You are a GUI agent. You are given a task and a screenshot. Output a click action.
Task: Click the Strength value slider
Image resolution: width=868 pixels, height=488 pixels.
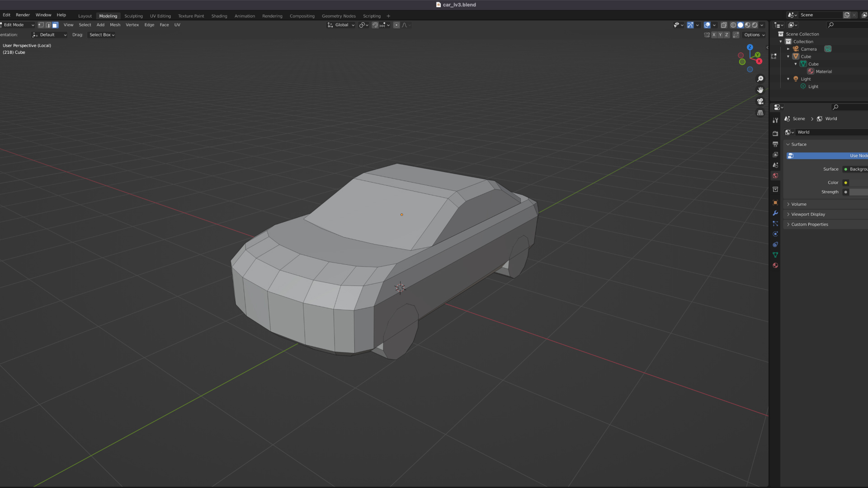tap(859, 192)
